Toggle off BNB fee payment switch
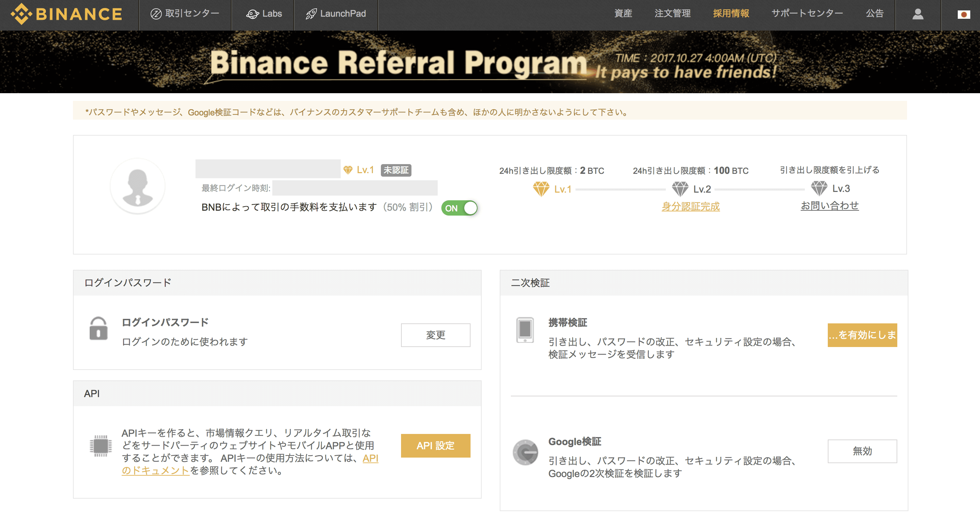 point(459,208)
